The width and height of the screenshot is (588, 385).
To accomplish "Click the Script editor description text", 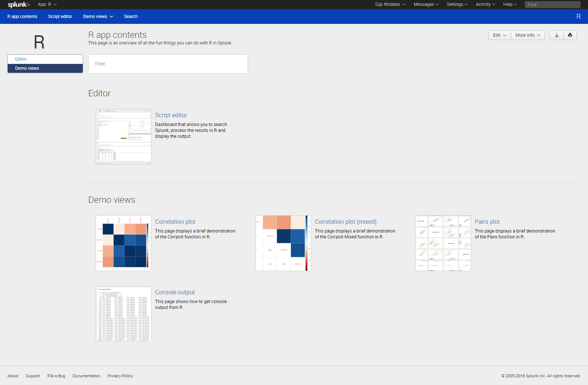I will (191, 130).
